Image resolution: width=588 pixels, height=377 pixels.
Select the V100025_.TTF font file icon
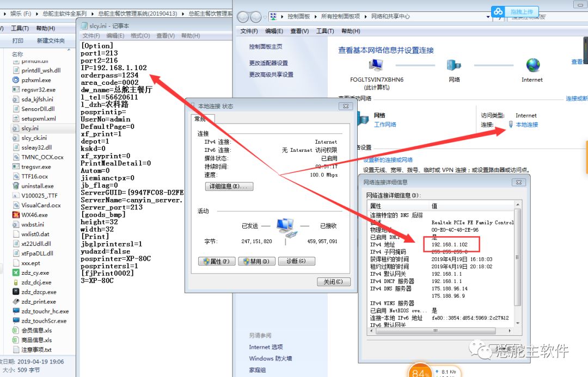click(16, 196)
